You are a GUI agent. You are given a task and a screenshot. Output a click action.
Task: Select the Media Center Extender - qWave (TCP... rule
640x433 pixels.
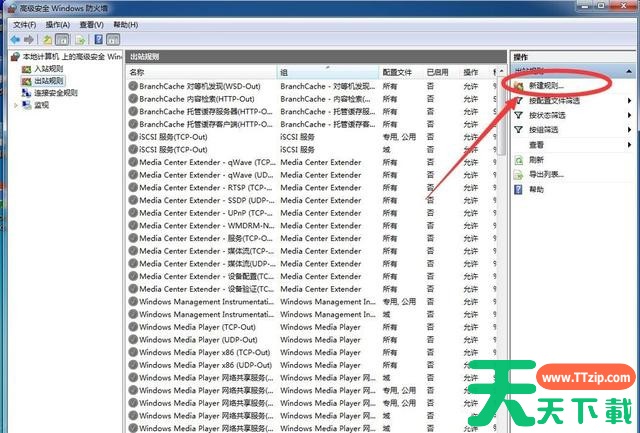point(207,162)
